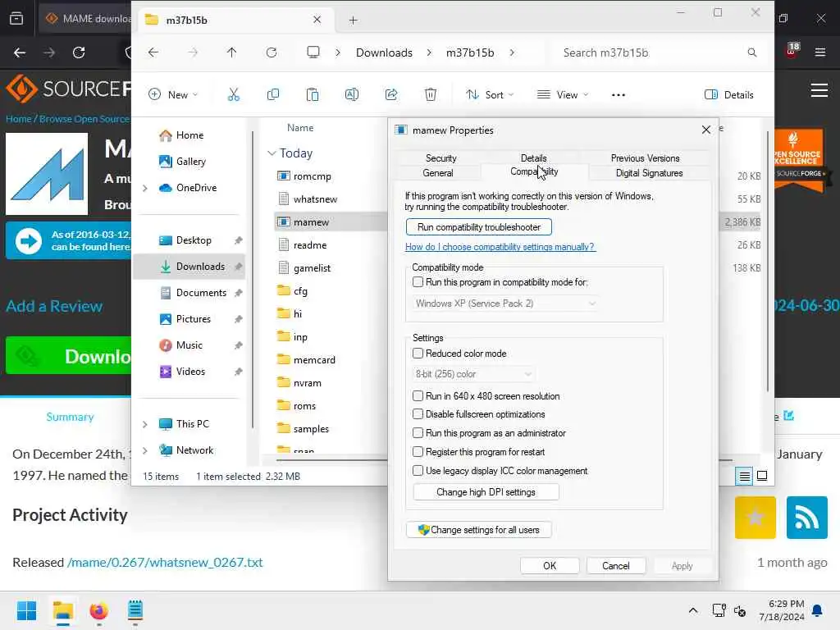The height and width of the screenshot is (630, 840).
Task: Open the browser hamburger menu
Action: tap(819, 52)
